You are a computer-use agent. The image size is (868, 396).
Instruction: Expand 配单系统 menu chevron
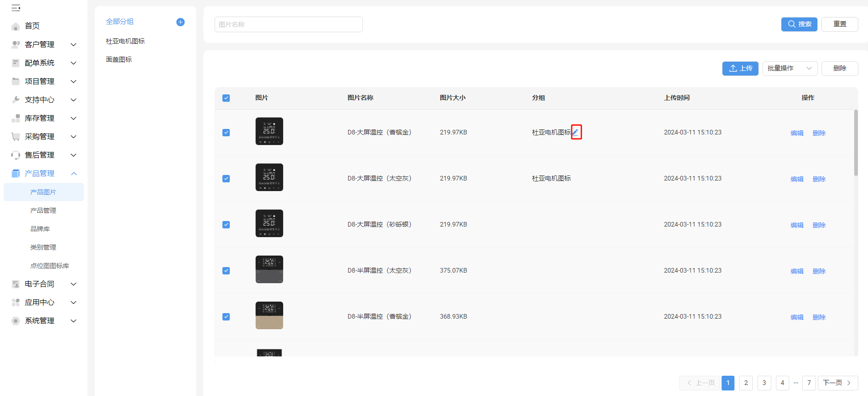[73, 63]
